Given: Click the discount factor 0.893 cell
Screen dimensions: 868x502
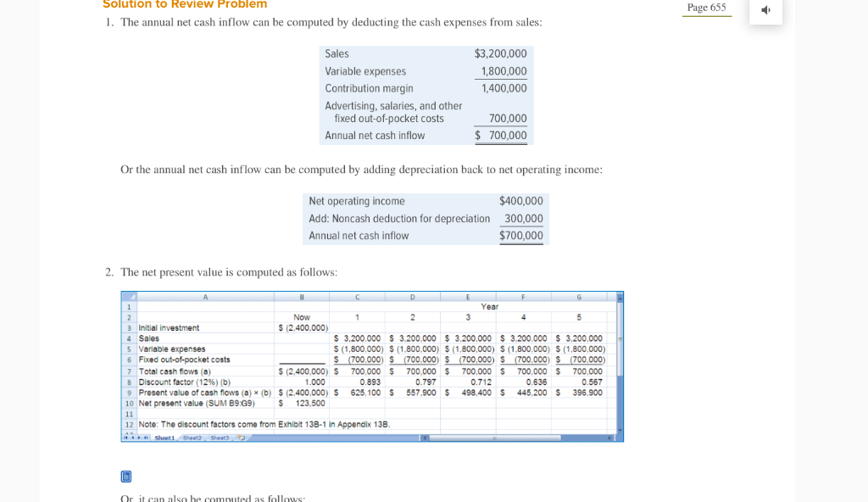Looking at the screenshot, I should [x=370, y=382].
